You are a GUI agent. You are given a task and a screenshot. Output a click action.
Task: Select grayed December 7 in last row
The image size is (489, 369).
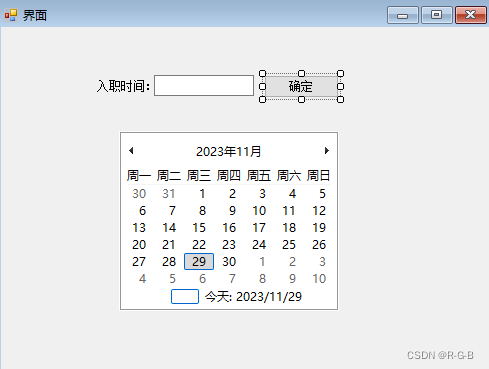coord(232,279)
